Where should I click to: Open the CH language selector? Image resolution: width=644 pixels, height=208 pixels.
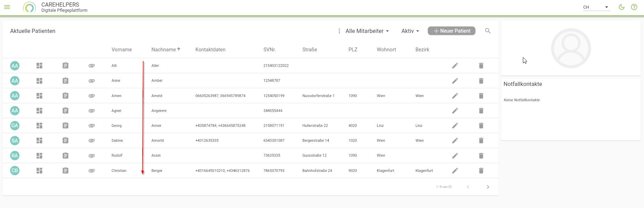click(x=596, y=7)
